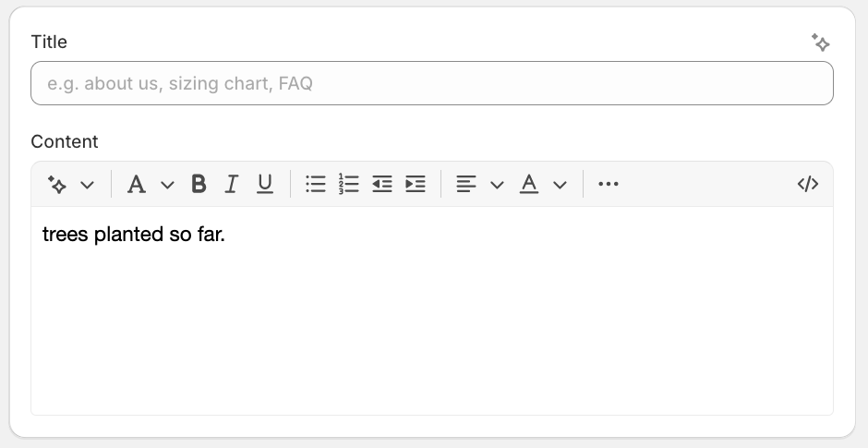Insert a numbered list
Viewport: 868px width, 448px height.
coord(349,184)
